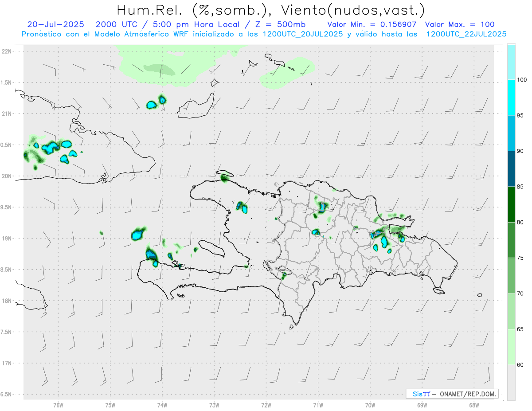Click the latitude label '19N'
This screenshot has height=411, width=532.
click(8, 238)
